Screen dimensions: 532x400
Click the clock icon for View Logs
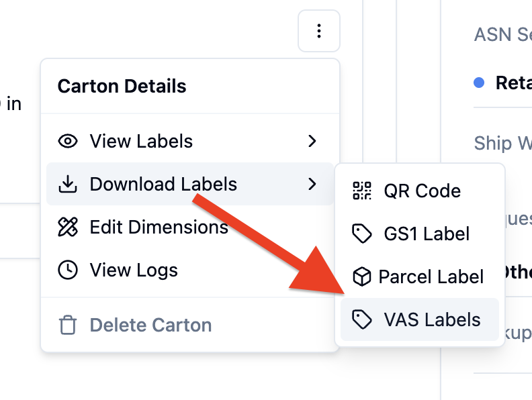click(68, 270)
